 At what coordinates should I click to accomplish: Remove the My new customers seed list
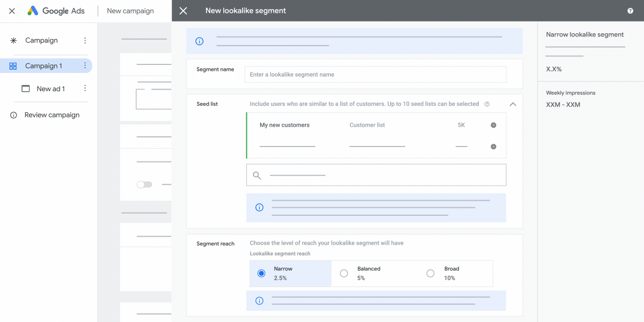(493, 125)
